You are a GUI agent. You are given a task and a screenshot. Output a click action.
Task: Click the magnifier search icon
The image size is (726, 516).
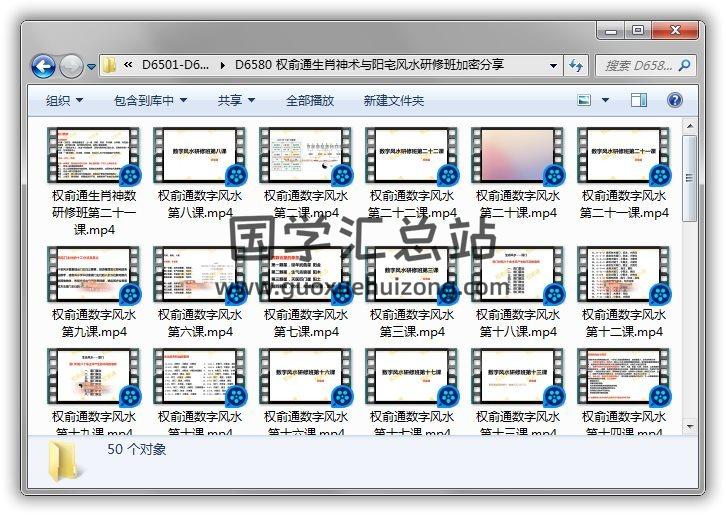pyautogui.click(x=685, y=65)
